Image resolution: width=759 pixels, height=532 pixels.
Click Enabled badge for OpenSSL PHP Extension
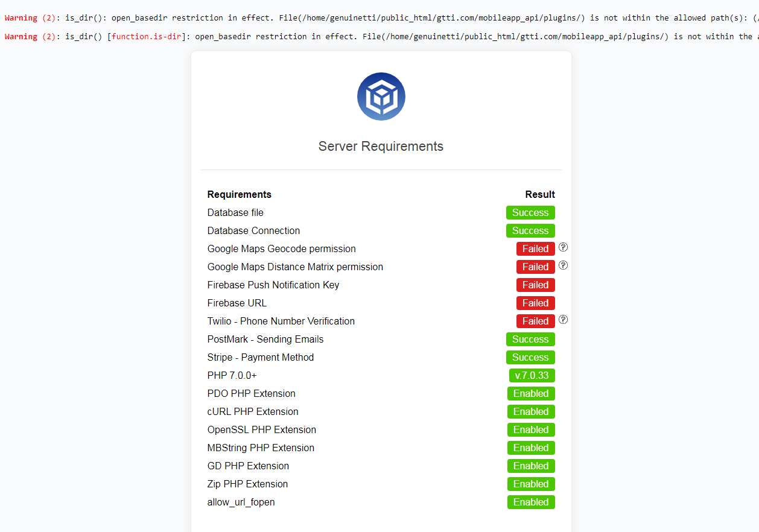tap(531, 429)
